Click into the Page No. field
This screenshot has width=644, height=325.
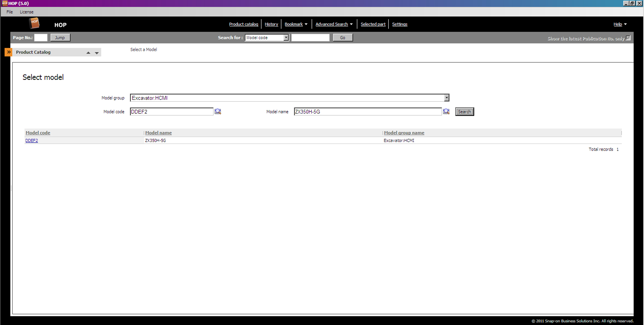pyautogui.click(x=41, y=37)
